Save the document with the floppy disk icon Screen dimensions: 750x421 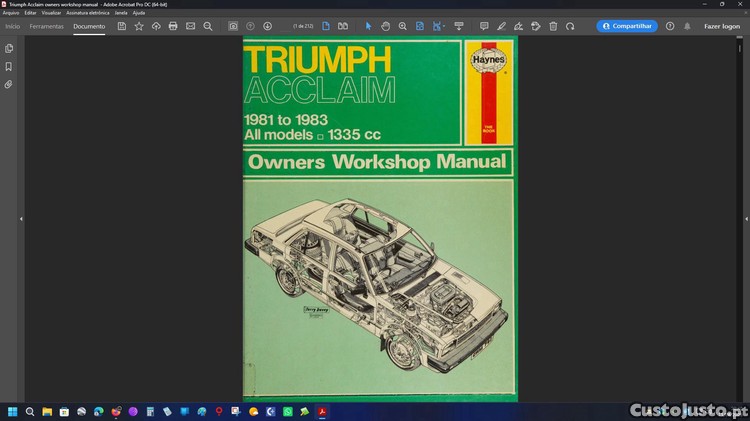tap(122, 26)
